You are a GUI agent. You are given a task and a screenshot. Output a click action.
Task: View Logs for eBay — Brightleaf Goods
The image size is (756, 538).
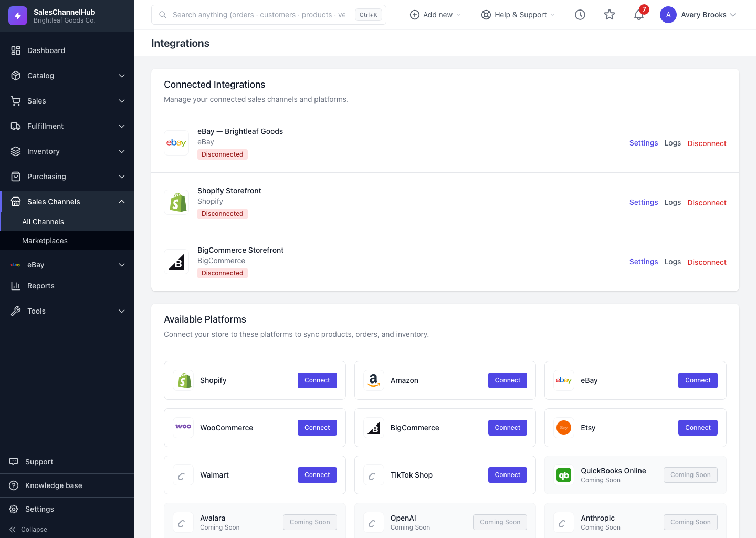[673, 143]
